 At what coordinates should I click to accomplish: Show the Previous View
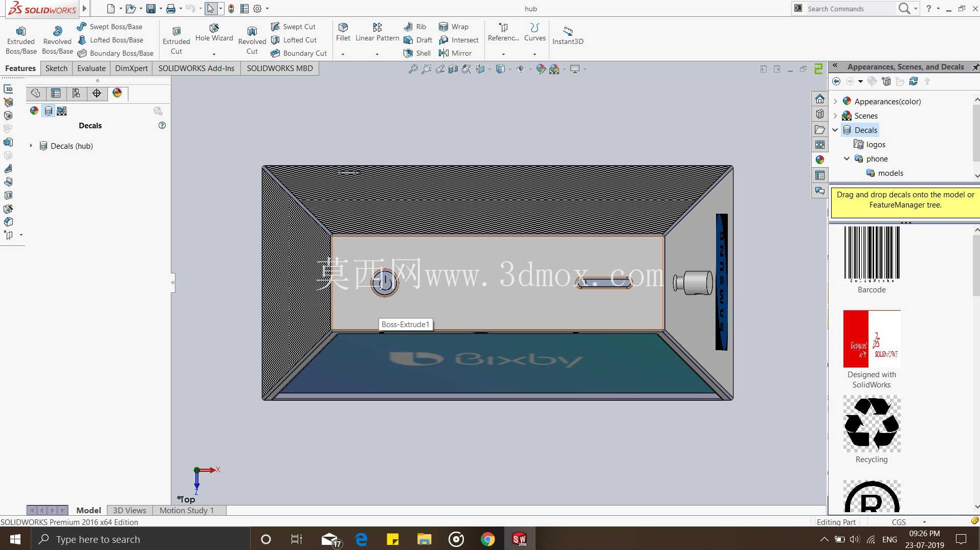coord(440,69)
